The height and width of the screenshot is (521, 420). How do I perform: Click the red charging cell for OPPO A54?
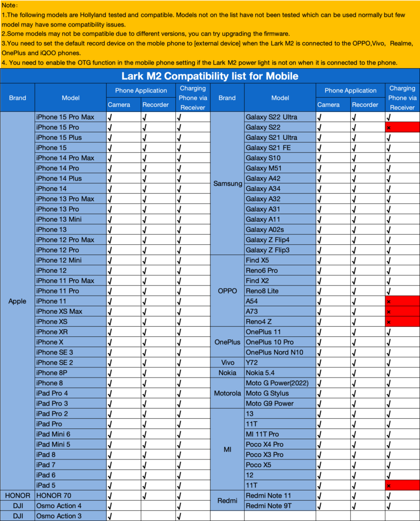[x=401, y=301]
